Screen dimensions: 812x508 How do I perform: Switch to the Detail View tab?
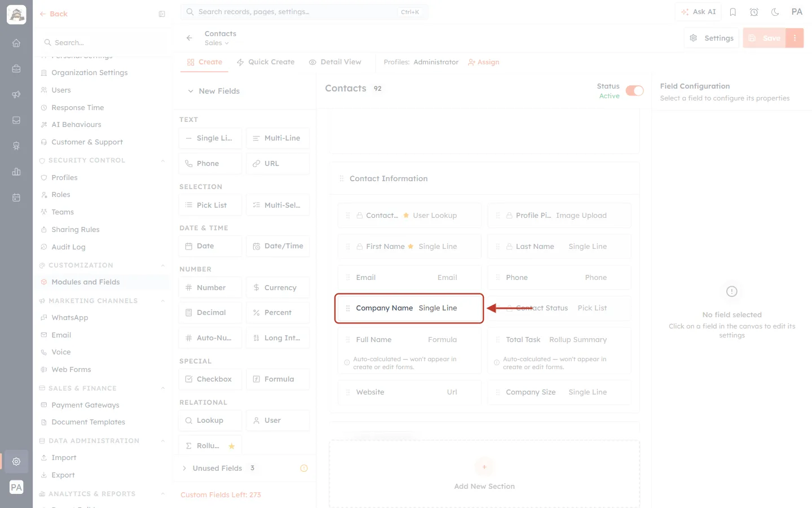[335, 62]
